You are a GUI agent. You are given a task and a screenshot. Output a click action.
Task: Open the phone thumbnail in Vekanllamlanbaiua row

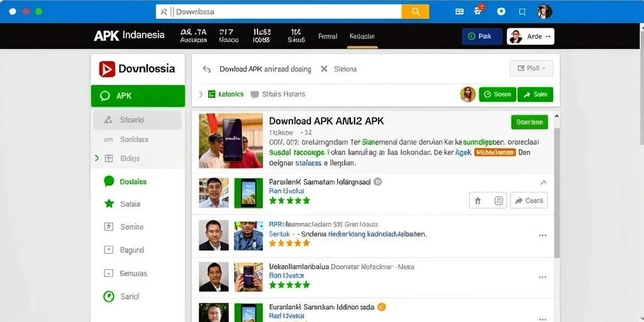pos(248,277)
